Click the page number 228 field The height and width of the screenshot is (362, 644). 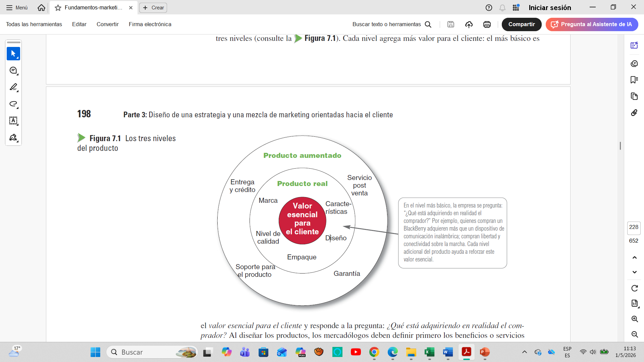(634, 227)
